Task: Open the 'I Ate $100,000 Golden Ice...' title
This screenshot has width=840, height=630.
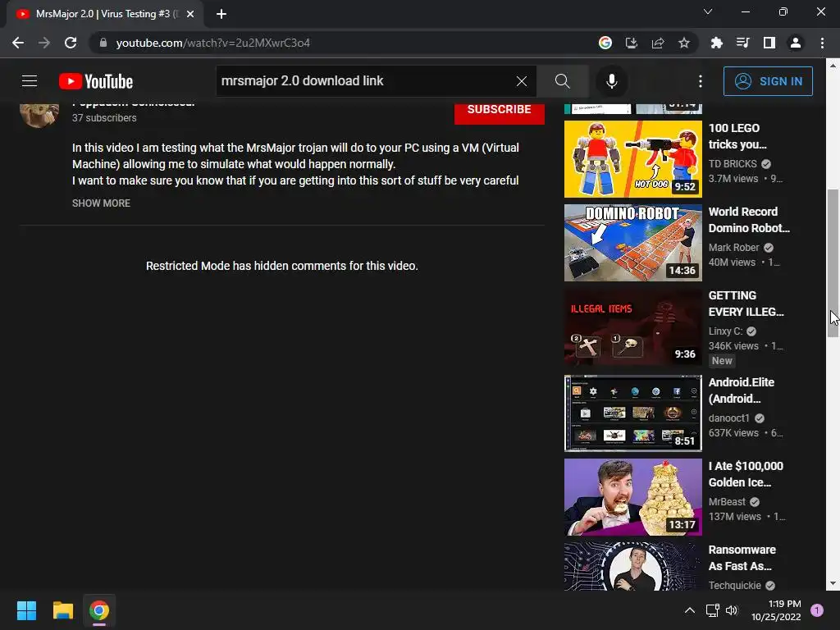Action: (x=746, y=474)
